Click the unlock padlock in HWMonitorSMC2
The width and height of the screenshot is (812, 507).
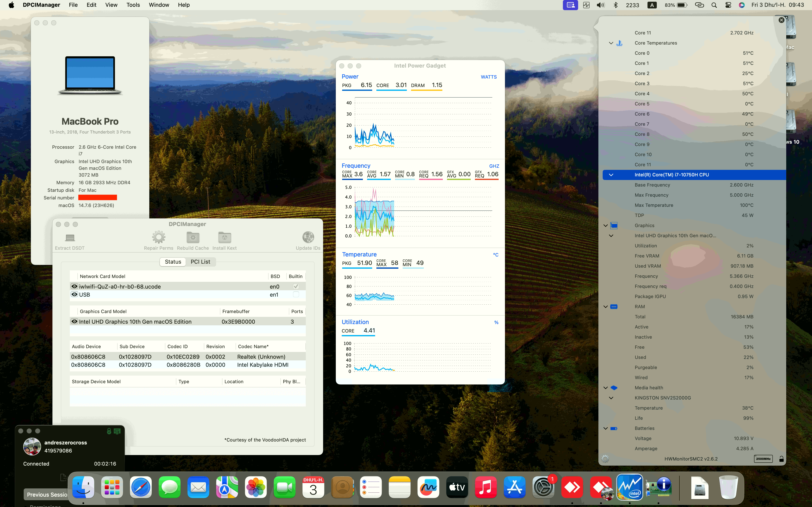[x=782, y=459]
